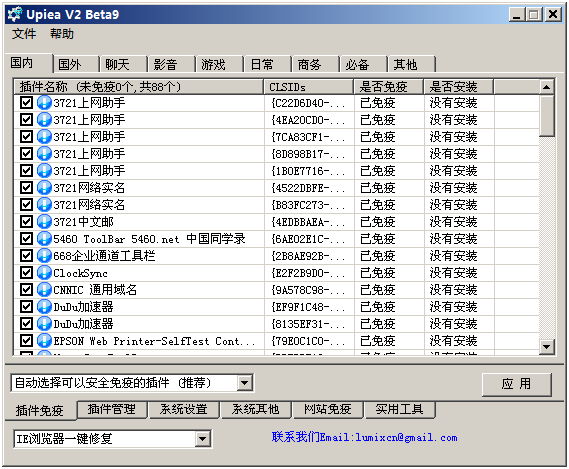Click the blue icon in row {4EA20CD0-
Image resolution: width=569 pixels, height=469 pixels.
click(44, 120)
